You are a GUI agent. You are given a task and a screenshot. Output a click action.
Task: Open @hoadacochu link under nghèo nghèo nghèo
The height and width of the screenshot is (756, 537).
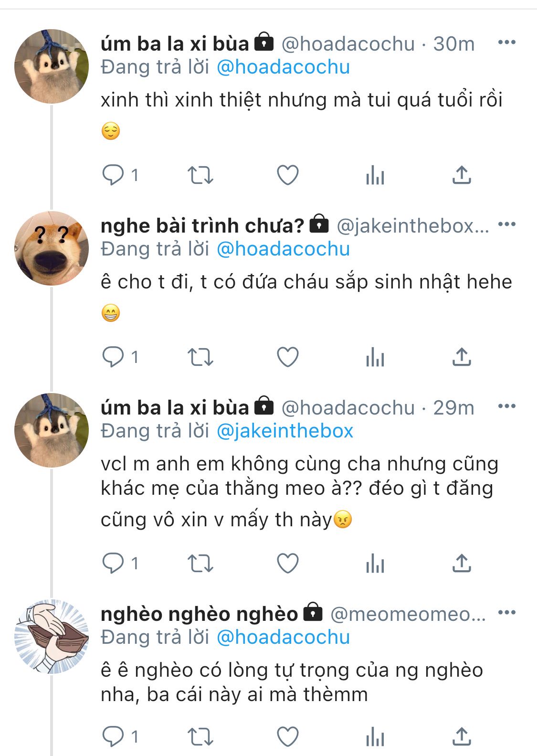click(284, 638)
